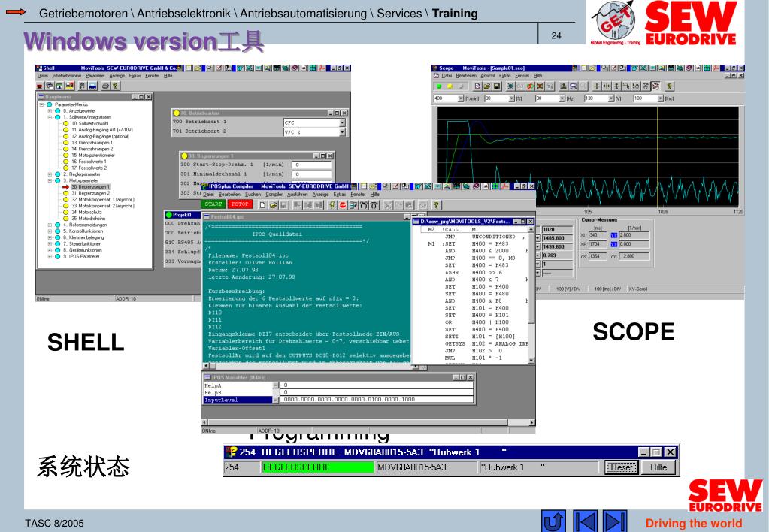Open the Ausführen menu in IPOSplus Compiler
Viewport: 769px width, 532px height.
(x=297, y=195)
